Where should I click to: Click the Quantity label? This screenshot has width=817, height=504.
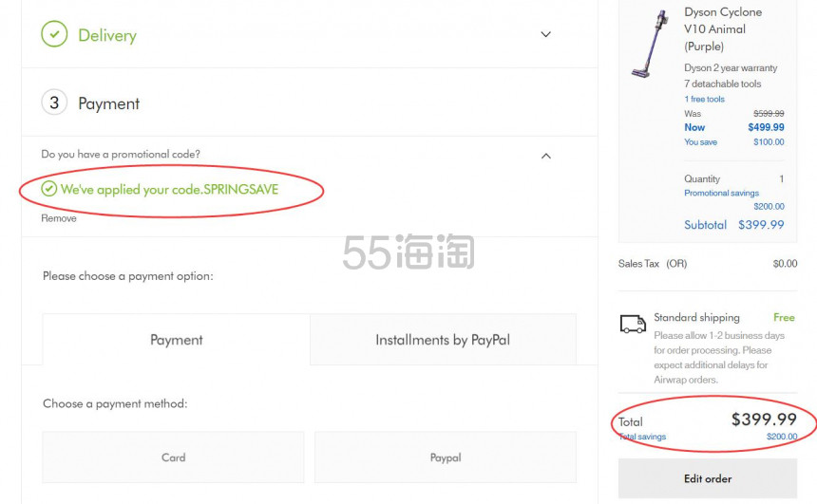click(702, 178)
